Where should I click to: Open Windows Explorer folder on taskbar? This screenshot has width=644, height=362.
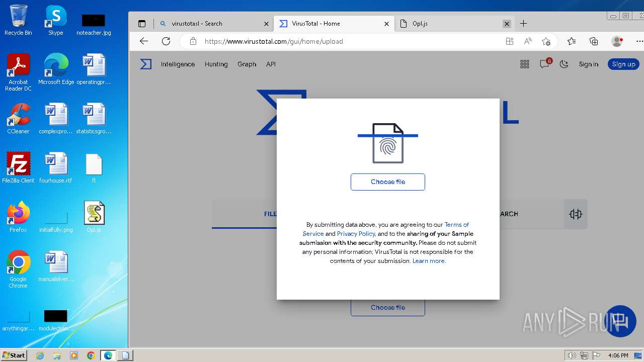(57, 355)
